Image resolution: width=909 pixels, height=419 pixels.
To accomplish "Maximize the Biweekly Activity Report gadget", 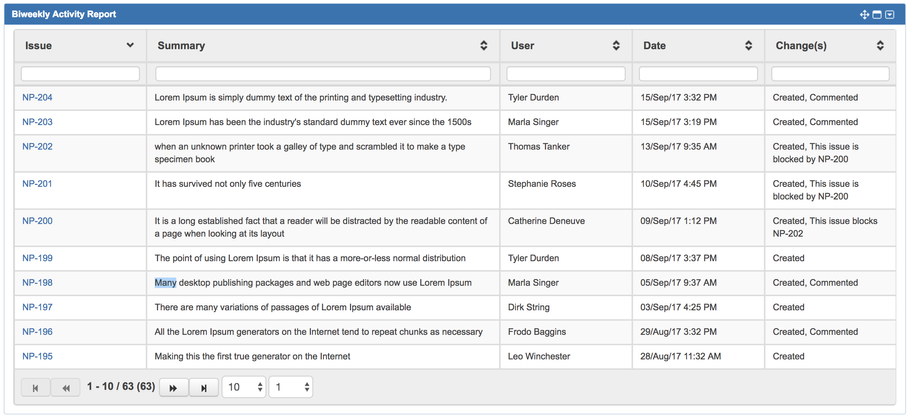I will [877, 14].
